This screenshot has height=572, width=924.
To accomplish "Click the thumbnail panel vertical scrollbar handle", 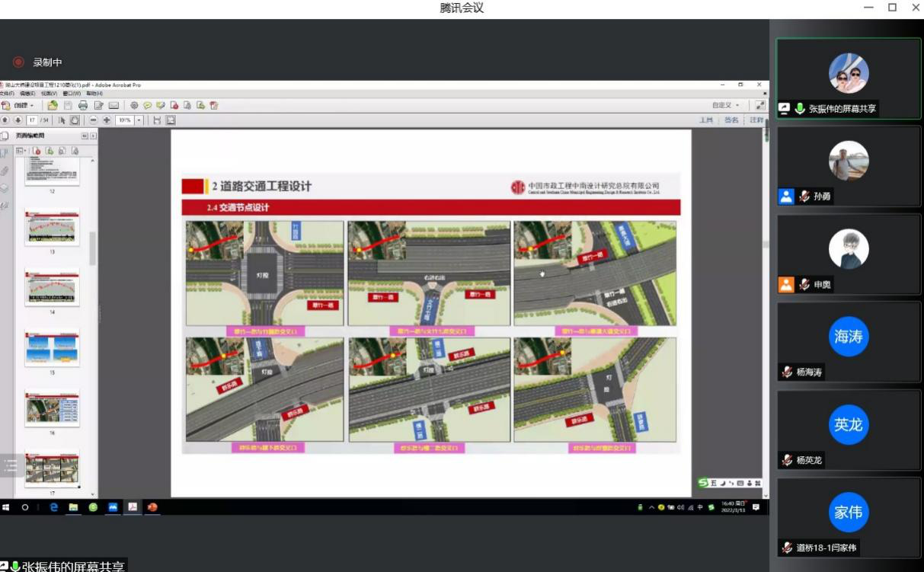I will 93,248.
